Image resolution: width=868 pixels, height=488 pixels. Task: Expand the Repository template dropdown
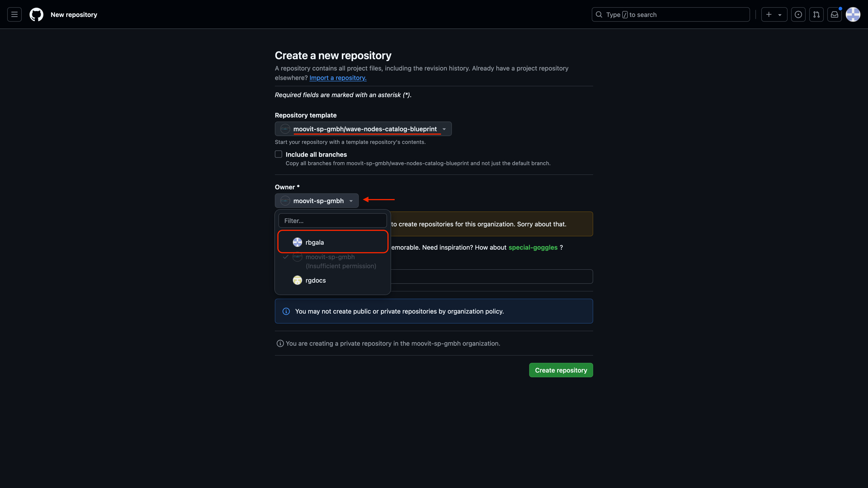[x=363, y=129]
